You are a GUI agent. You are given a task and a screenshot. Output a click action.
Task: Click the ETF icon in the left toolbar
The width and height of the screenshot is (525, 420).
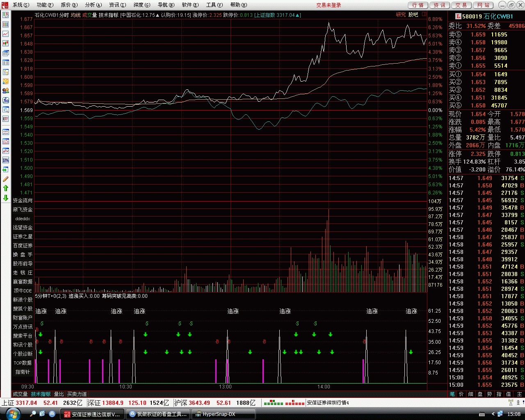pyautogui.click(x=6, y=119)
